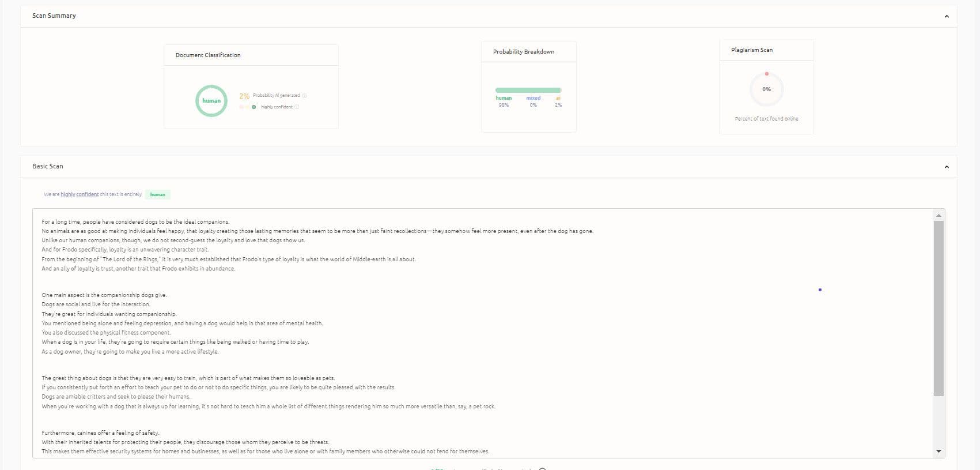Click inside the scanned text on first sentence
Screen dimensions: 980x470
click(x=135, y=221)
